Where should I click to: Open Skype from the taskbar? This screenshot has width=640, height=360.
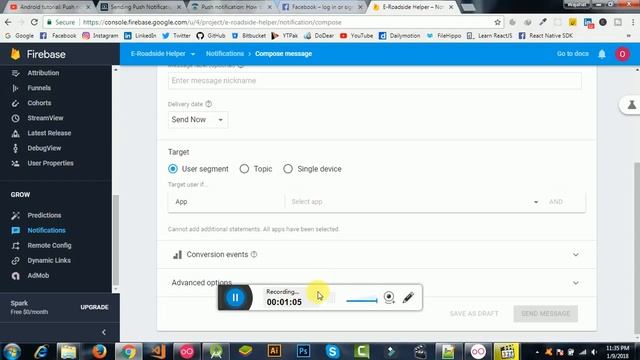(x=332, y=351)
